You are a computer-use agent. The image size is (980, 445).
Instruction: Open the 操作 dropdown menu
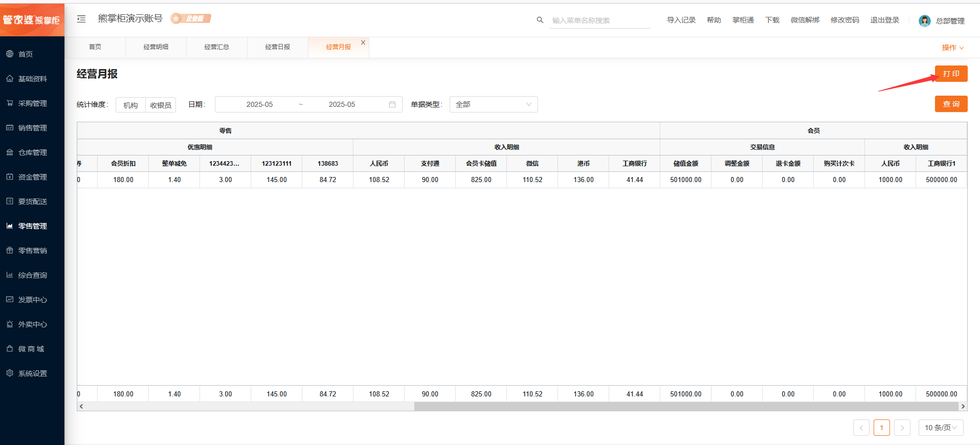[x=952, y=48]
